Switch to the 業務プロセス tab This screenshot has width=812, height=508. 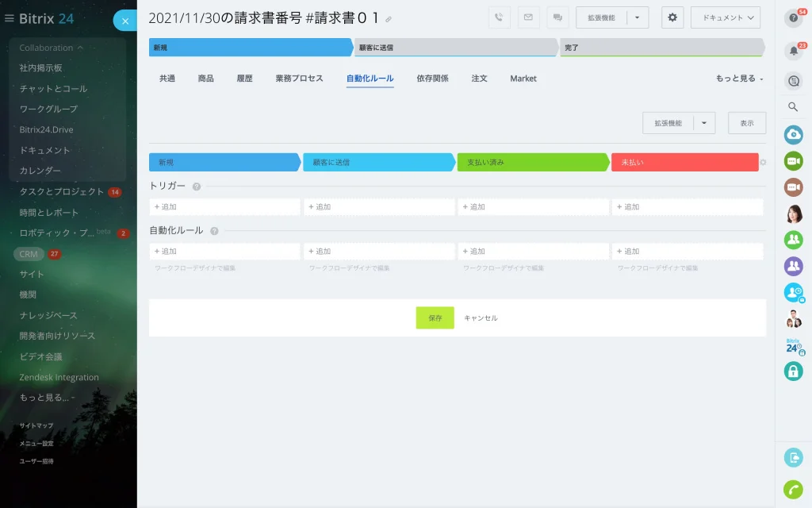click(299, 79)
